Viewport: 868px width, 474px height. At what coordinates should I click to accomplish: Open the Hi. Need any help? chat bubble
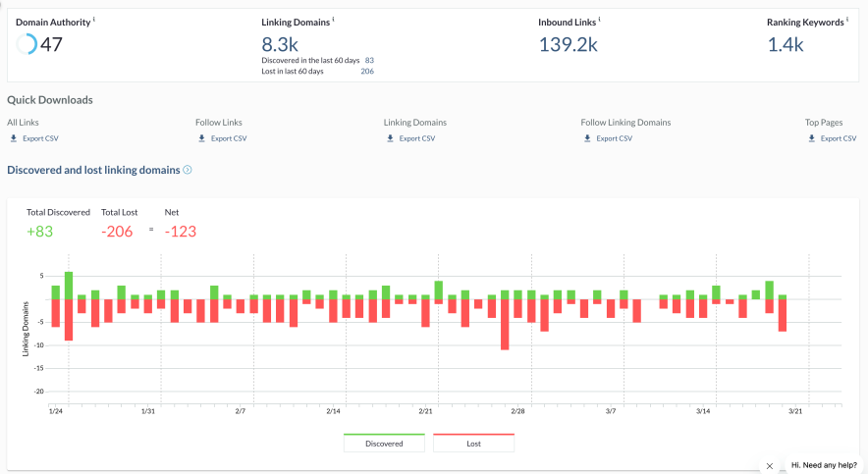pyautogui.click(x=824, y=465)
